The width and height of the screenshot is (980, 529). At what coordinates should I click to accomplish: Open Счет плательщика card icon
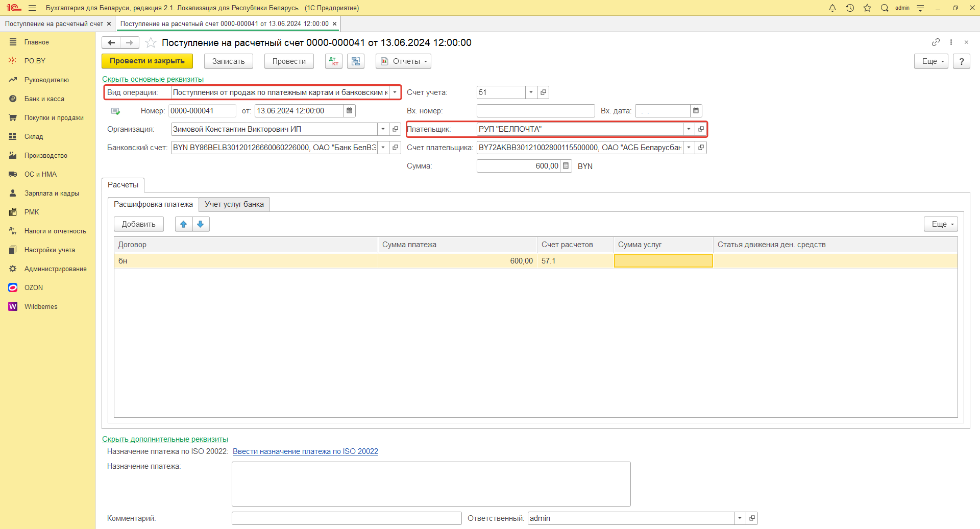[701, 148]
